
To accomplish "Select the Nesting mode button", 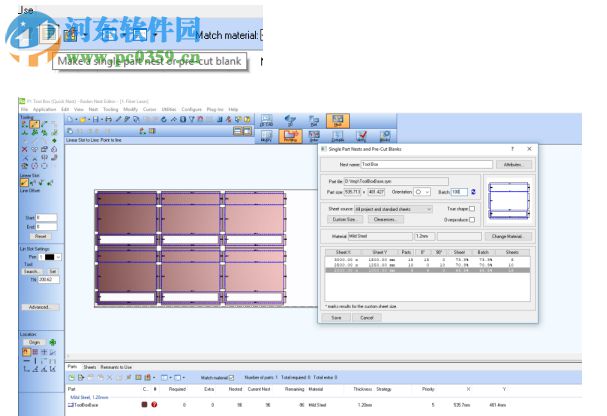I will coord(290,136).
